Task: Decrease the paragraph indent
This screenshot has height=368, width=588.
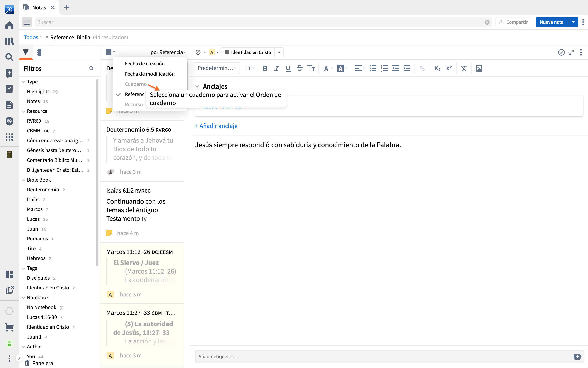Action: coord(395,68)
